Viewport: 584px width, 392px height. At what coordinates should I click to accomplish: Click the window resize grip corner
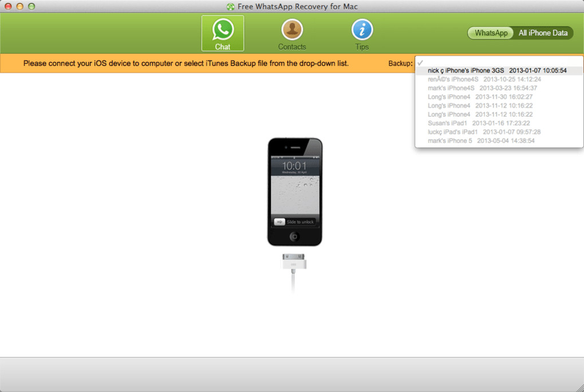(x=579, y=388)
